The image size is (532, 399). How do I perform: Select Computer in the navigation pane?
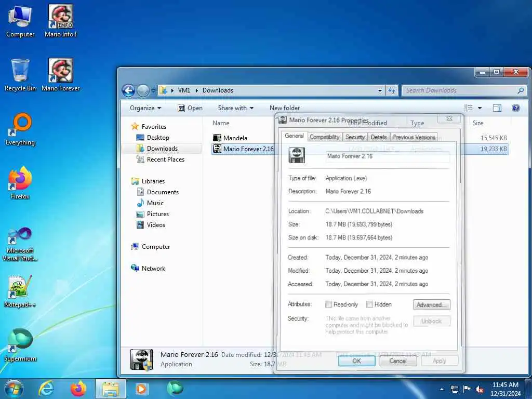156,247
